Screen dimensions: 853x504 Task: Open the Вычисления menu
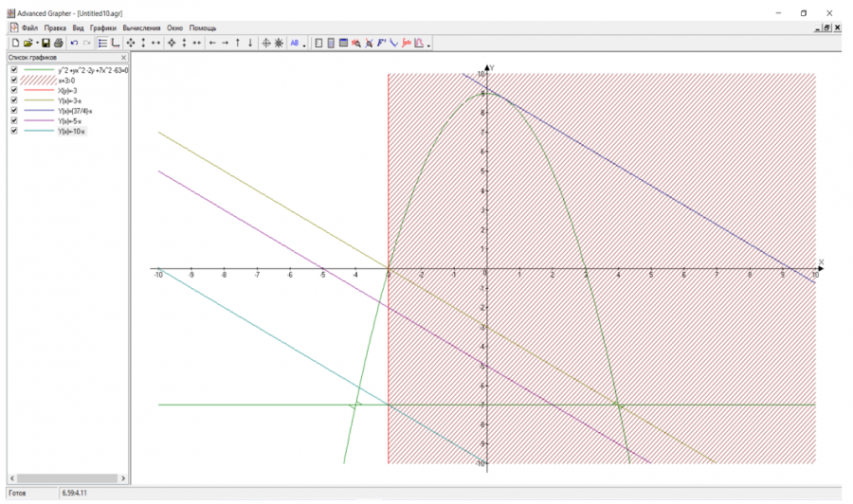pyautogui.click(x=141, y=28)
